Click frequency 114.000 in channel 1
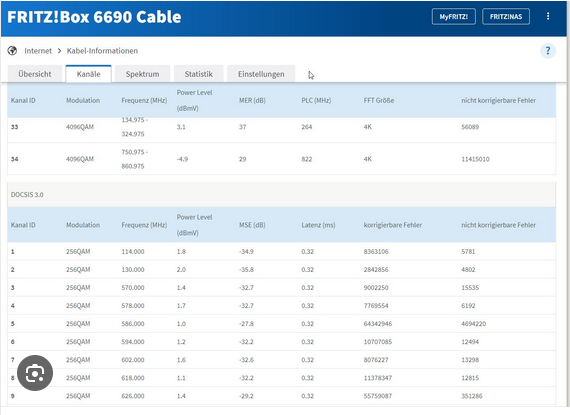Viewport: 570px width, 415px height. click(x=133, y=251)
